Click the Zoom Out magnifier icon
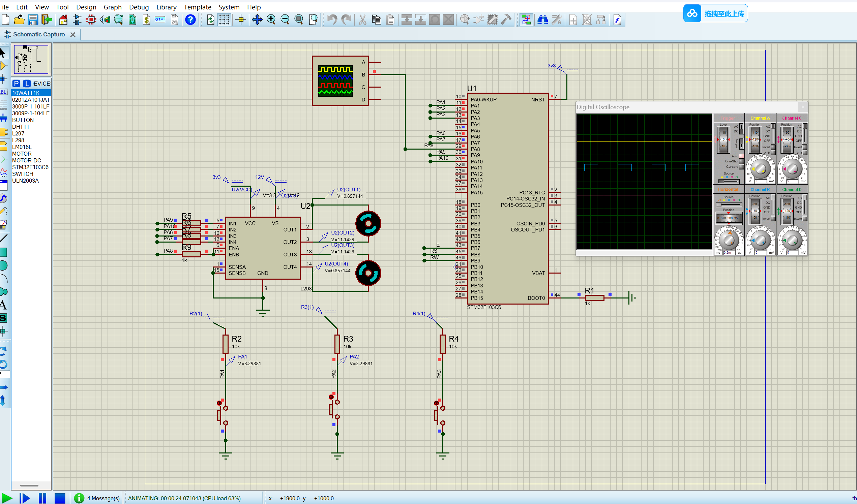The height and width of the screenshot is (504, 857). point(285,20)
